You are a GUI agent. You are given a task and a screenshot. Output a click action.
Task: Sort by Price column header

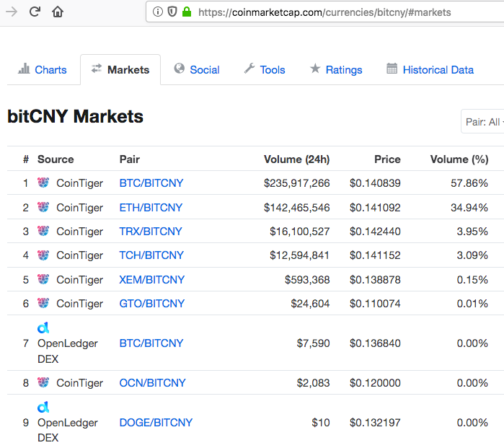[387, 159]
